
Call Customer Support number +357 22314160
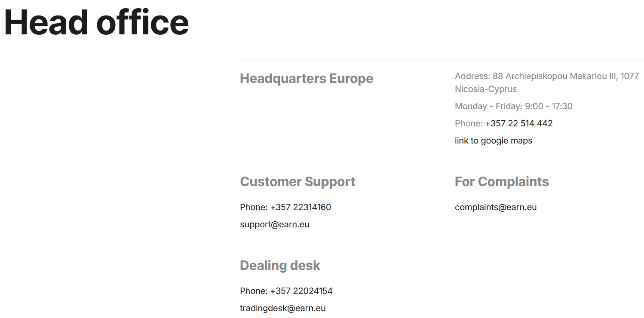point(301,207)
